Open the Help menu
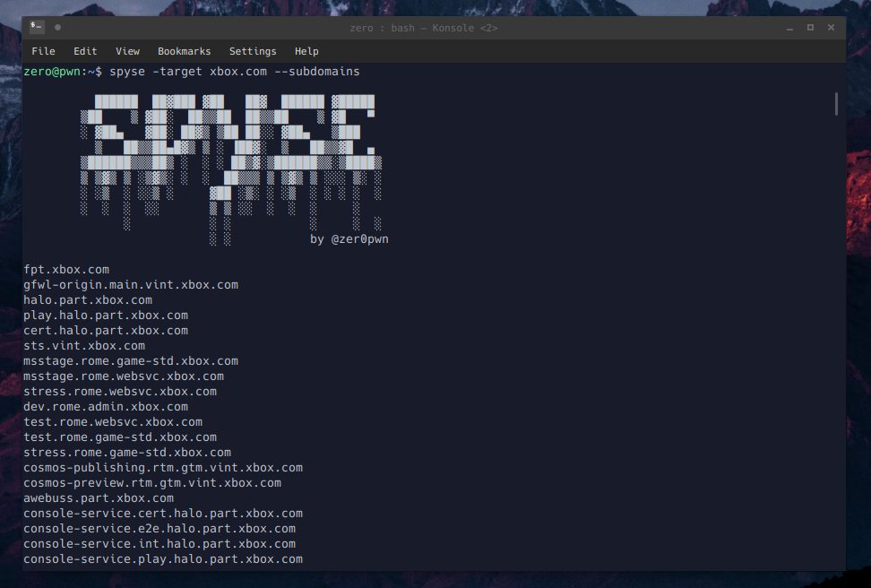871x588 pixels. [306, 51]
